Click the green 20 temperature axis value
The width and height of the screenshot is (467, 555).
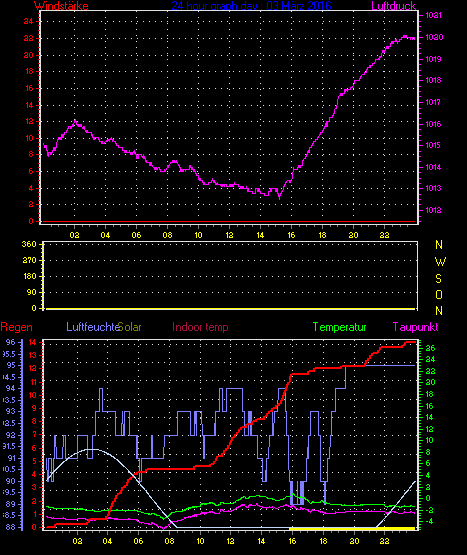pyautogui.click(x=430, y=383)
